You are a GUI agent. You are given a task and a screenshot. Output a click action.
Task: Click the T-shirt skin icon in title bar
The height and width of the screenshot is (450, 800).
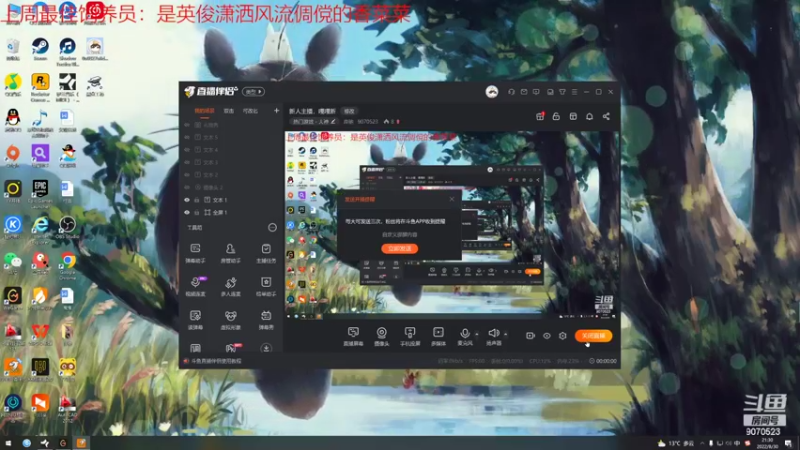[562, 92]
